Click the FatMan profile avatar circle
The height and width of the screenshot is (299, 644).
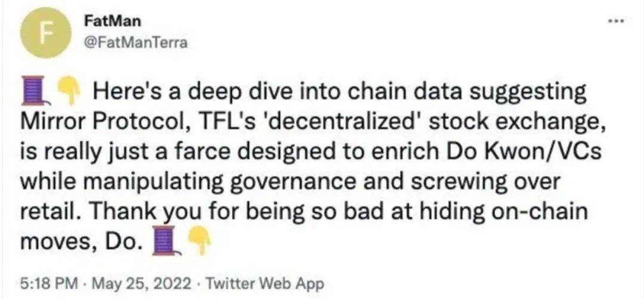click(45, 33)
